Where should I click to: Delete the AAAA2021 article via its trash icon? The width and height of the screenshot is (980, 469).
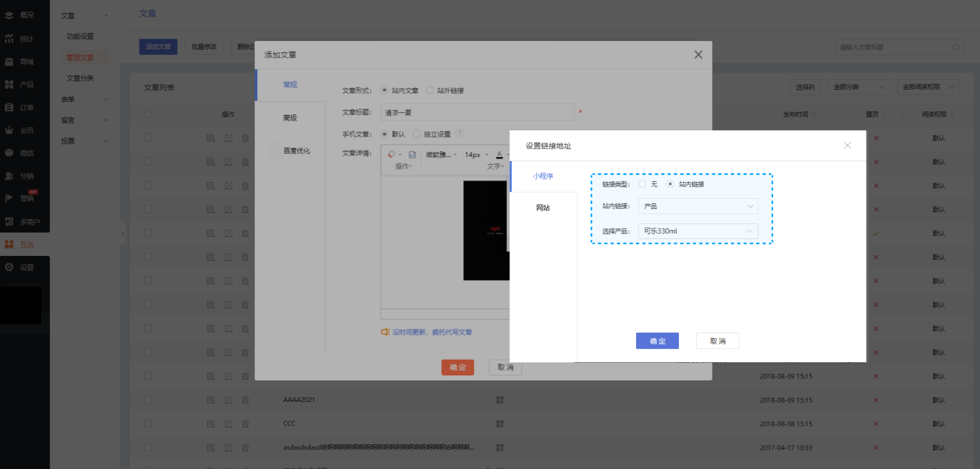(x=245, y=400)
